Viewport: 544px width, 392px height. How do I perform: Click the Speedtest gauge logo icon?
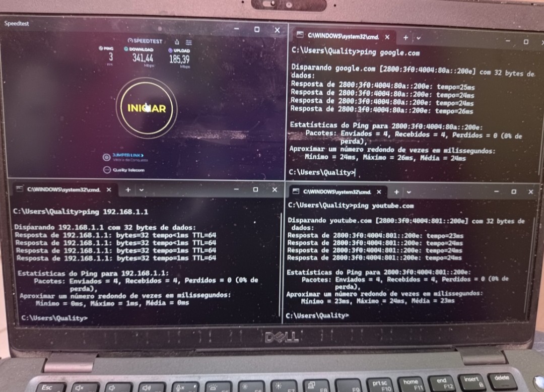[x=130, y=40]
